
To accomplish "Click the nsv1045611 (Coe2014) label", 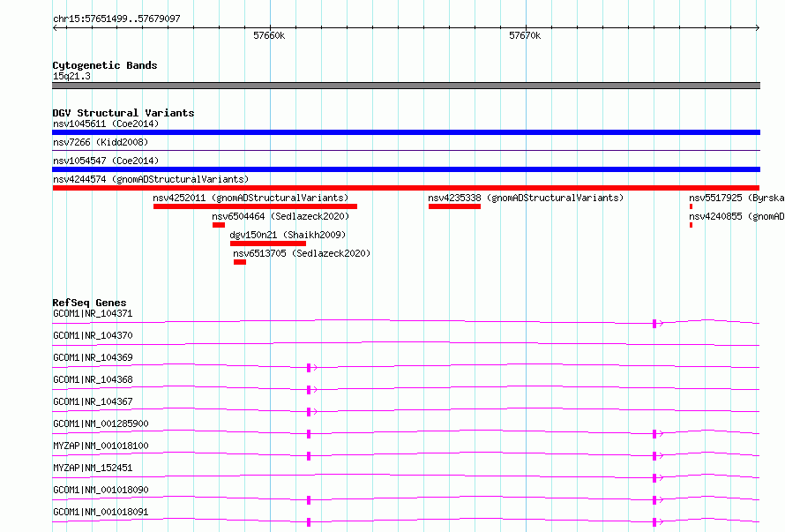I will pyautogui.click(x=106, y=124).
